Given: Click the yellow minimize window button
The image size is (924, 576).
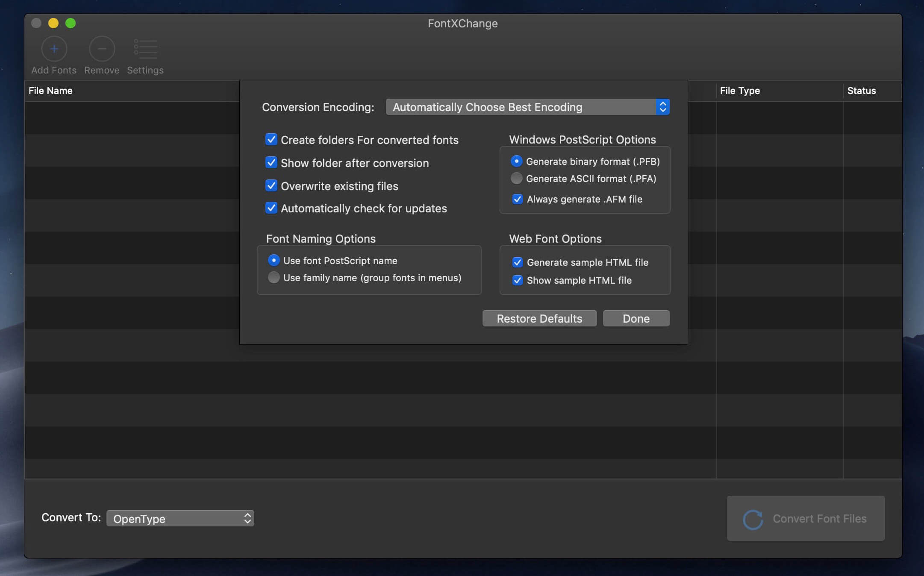Looking at the screenshot, I should (x=53, y=23).
